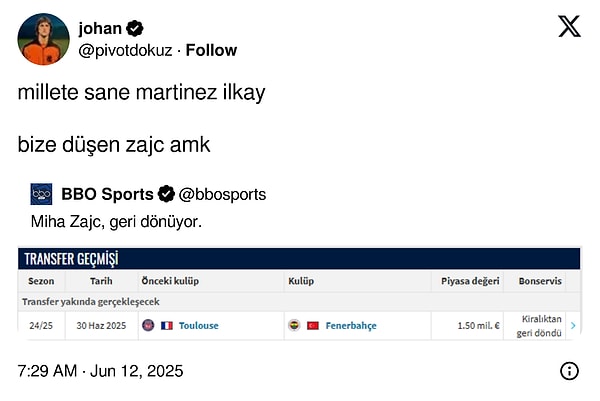Image resolution: width=600 pixels, height=401 pixels.
Task: Click the Fenerbahçe club crest
Action: pyautogui.click(x=294, y=325)
